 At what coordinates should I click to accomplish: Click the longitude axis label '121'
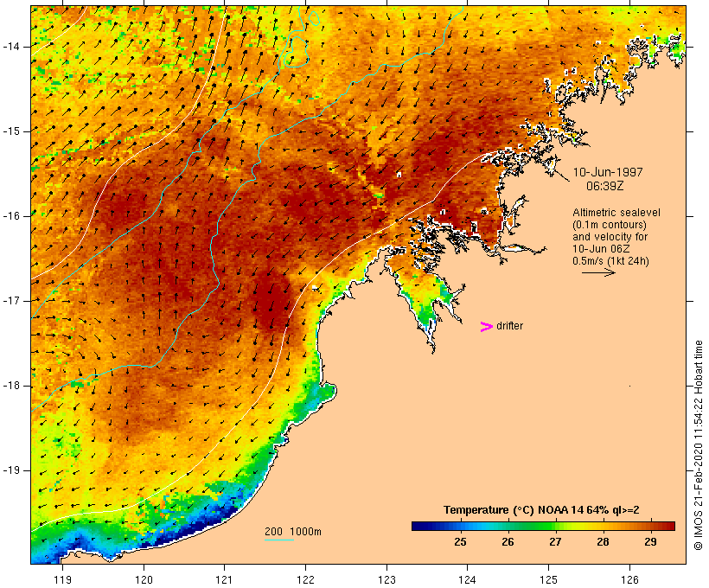224,579
